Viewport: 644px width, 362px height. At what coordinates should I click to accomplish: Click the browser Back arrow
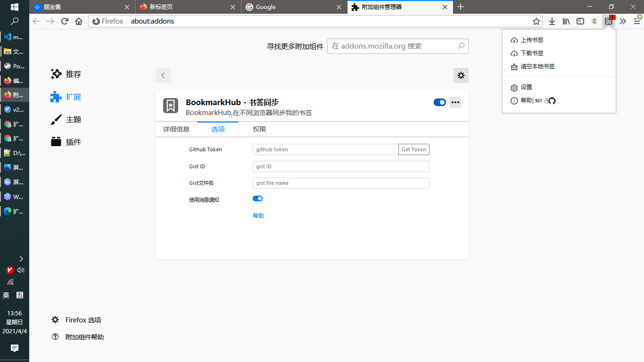[x=36, y=21]
